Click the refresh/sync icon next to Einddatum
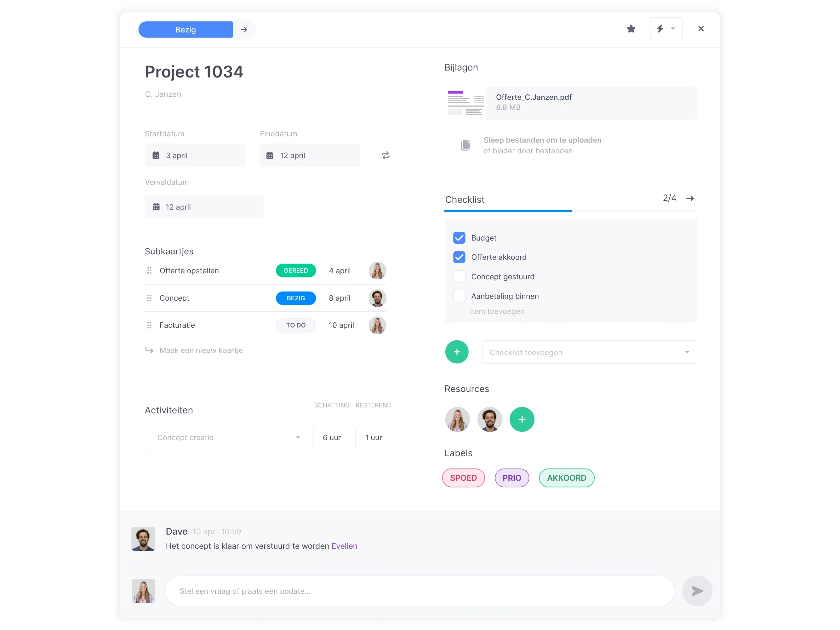The image size is (840, 630). pyautogui.click(x=385, y=155)
